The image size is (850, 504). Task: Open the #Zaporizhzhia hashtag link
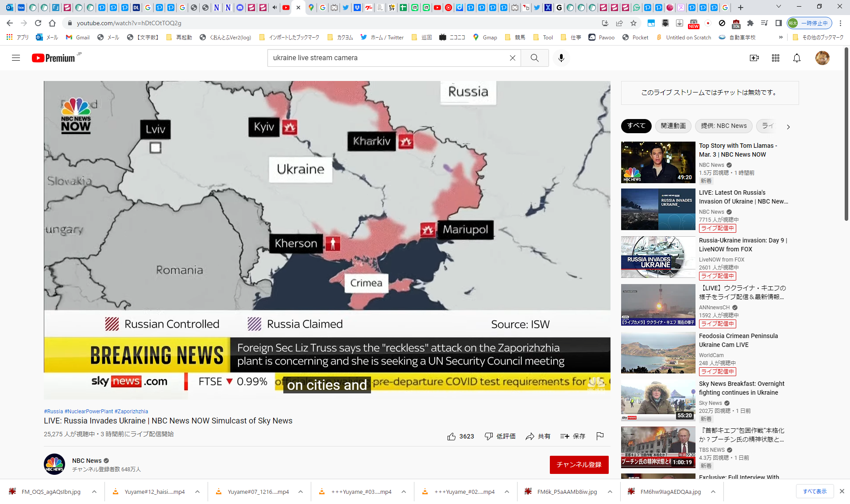[131, 412]
